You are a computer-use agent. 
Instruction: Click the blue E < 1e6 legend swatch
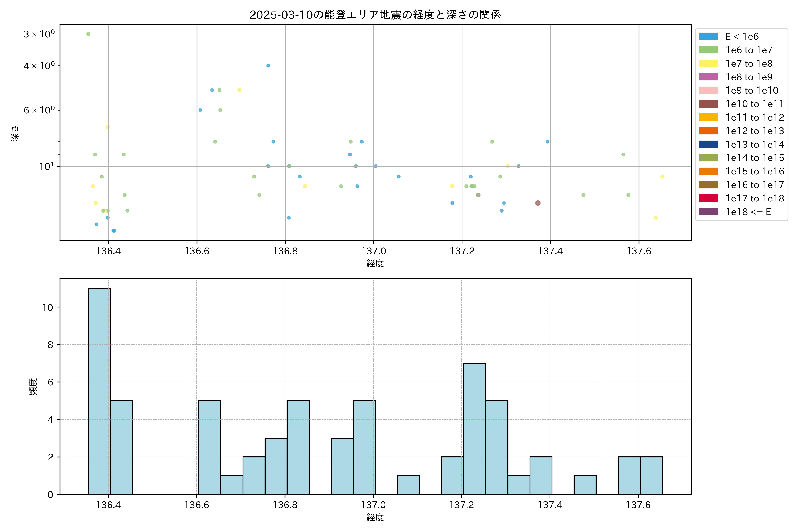tap(708, 37)
